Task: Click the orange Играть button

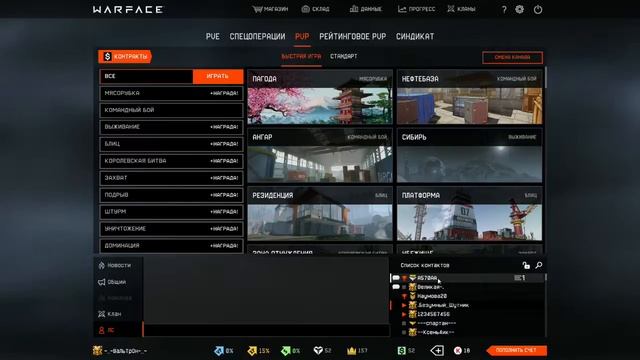Action: [x=218, y=76]
